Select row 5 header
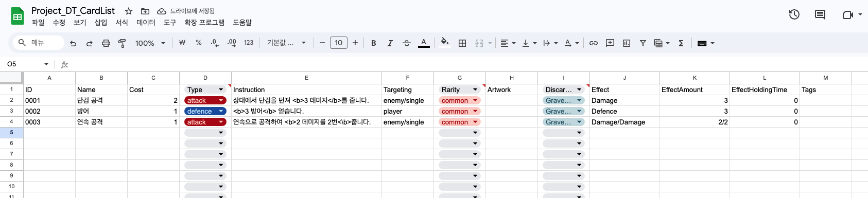The image size is (868, 198). pos(11,133)
